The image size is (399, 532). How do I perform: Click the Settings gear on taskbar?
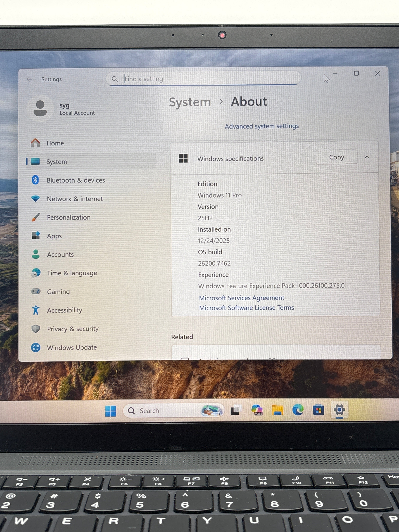339,410
